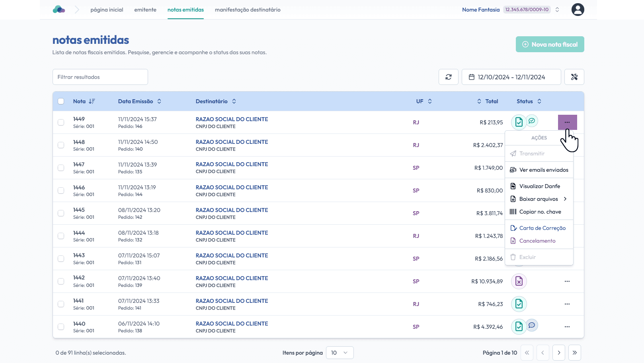Open RAZAO SOCIAL DO CLIENTE link for note 1447
Screen dimensions: 644x363
coord(232,164)
